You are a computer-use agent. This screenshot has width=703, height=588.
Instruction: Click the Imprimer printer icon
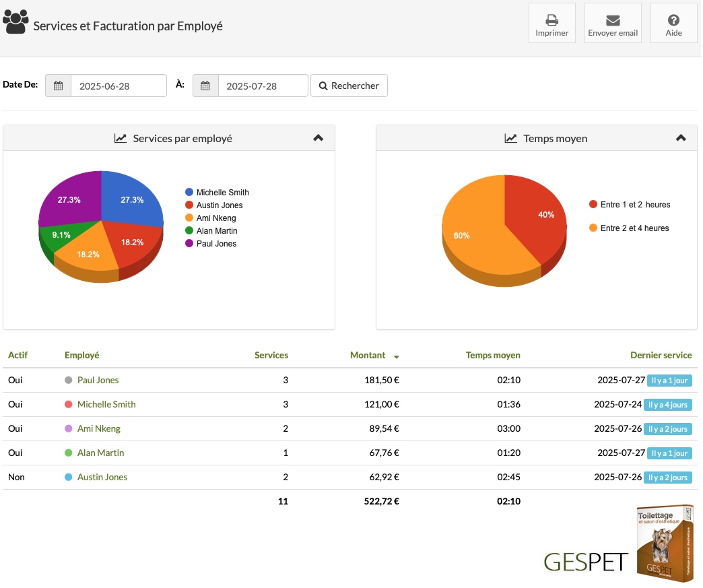coord(553,20)
